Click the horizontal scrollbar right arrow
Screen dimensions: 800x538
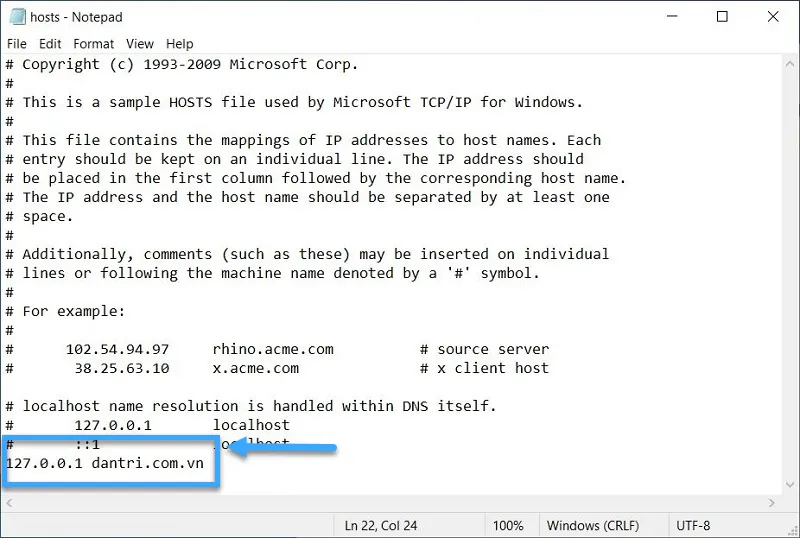point(771,503)
